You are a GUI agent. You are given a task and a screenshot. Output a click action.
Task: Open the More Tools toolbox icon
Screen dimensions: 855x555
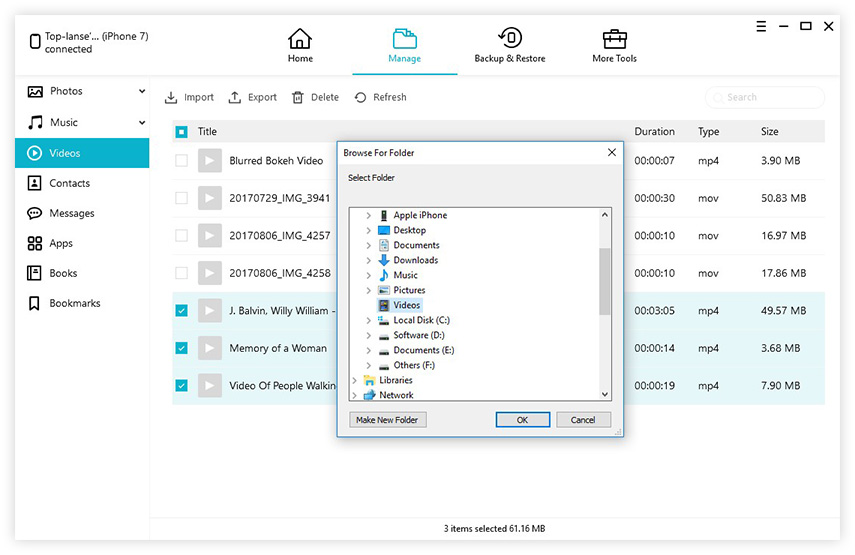[x=615, y=39]
